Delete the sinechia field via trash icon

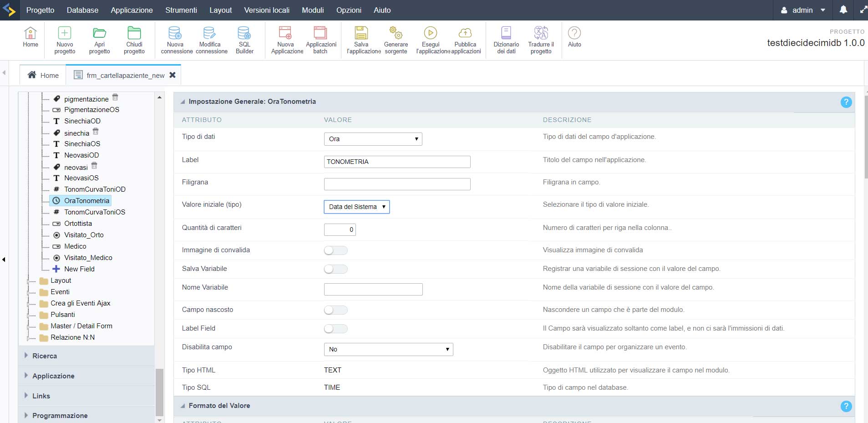(96, 131)
